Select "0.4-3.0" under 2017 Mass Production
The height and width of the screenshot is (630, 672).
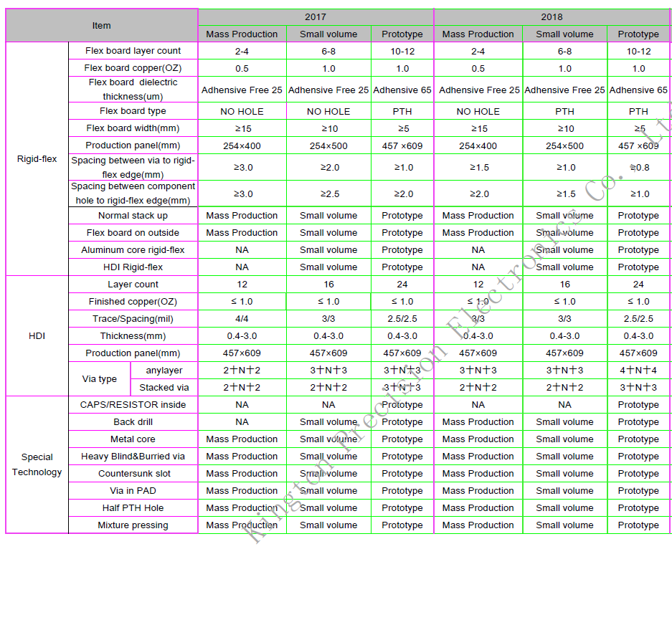pos(242,335)
